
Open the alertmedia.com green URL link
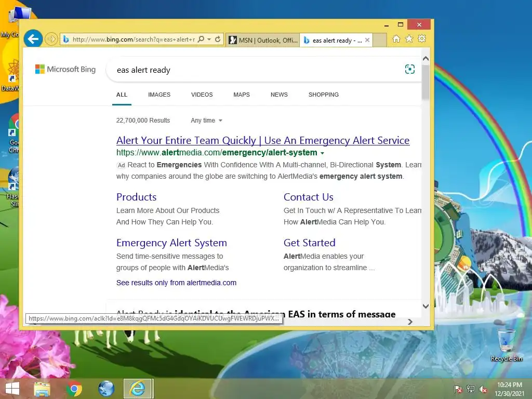(x=217, y=153)
